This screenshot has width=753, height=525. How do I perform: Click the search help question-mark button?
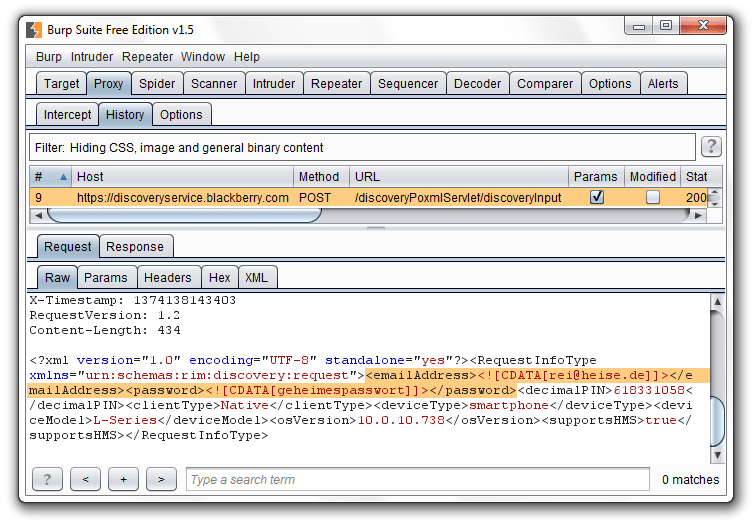pos(47,479)
